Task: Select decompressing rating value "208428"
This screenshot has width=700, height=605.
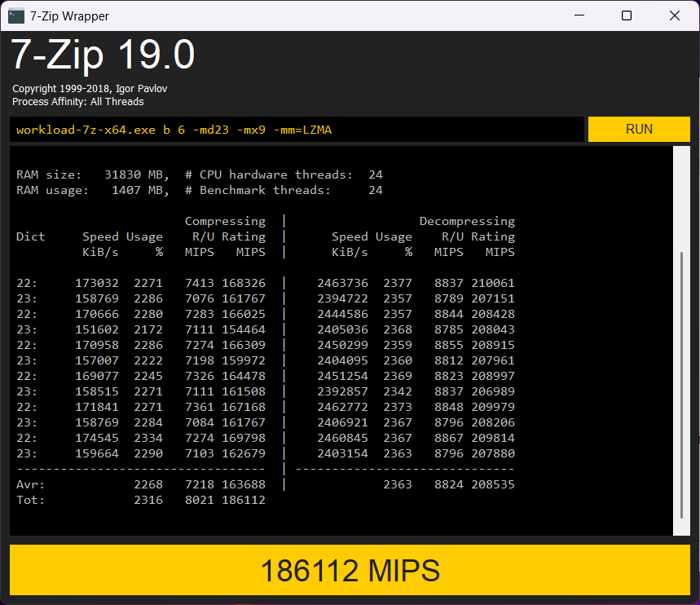Action: (493, 314)
